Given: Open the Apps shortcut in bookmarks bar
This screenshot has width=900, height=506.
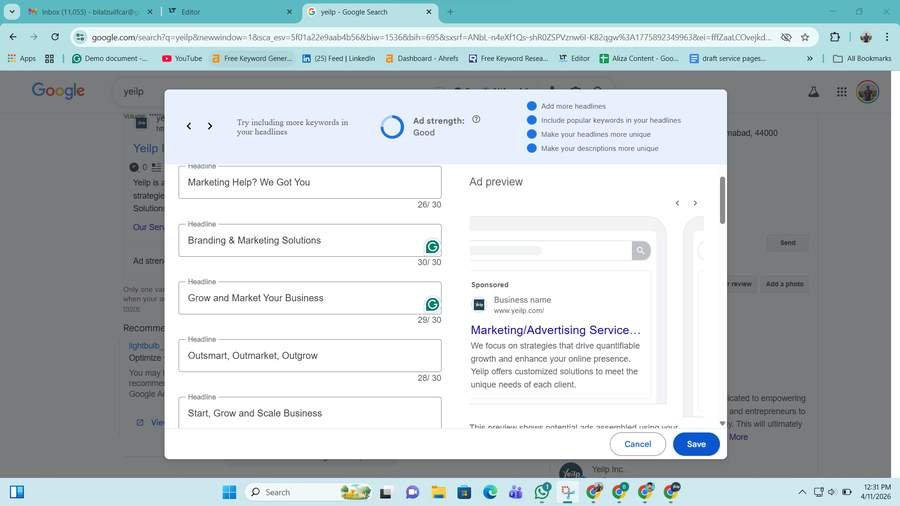Looking at the screenshot, I should click(x=22, y=59).
